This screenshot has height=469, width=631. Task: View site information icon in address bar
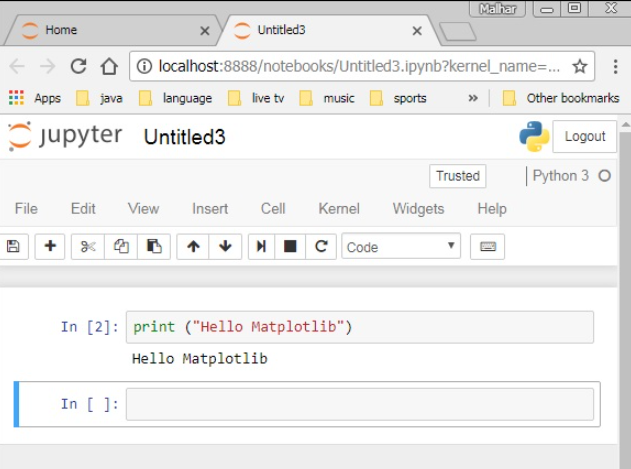pos(144,66)
